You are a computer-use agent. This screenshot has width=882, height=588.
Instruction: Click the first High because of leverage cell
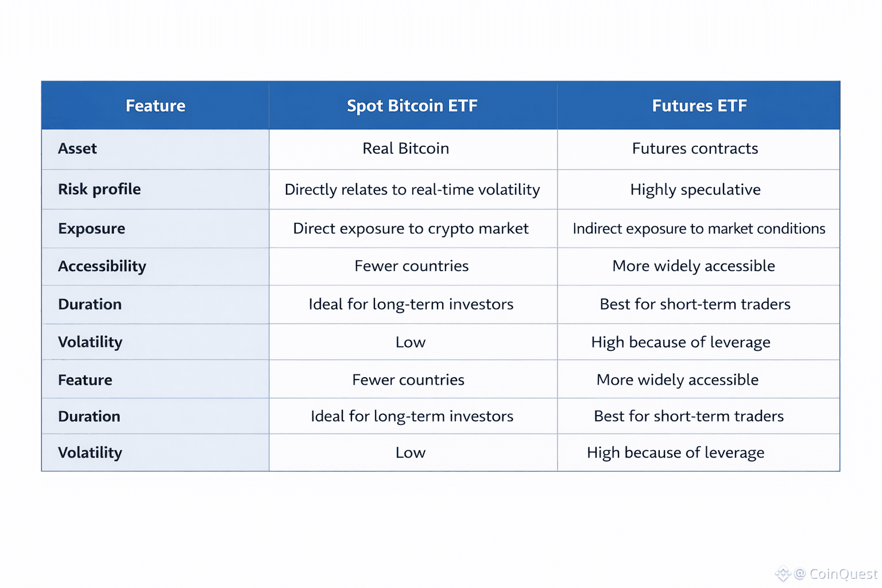(x=680, y=342)
